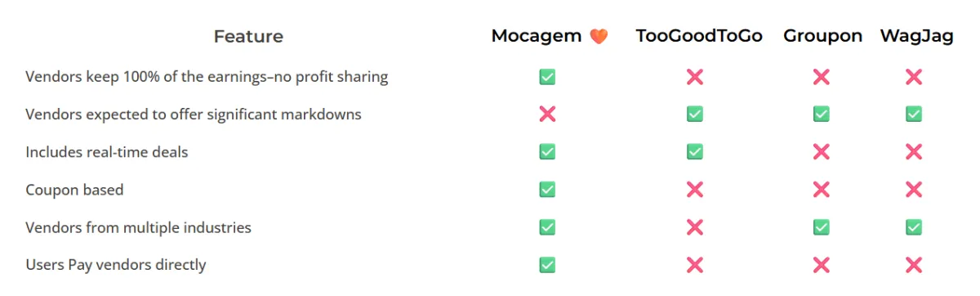The width and height of the screenshot is (980, 296).
Task: Click WagJag's green check for multiple industries
Action: 914,227
